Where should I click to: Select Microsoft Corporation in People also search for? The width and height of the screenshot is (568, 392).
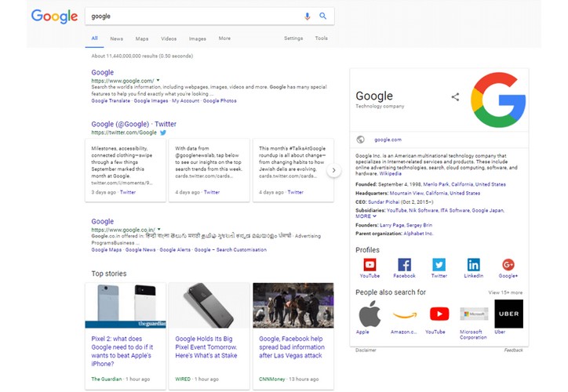point(474,314)
